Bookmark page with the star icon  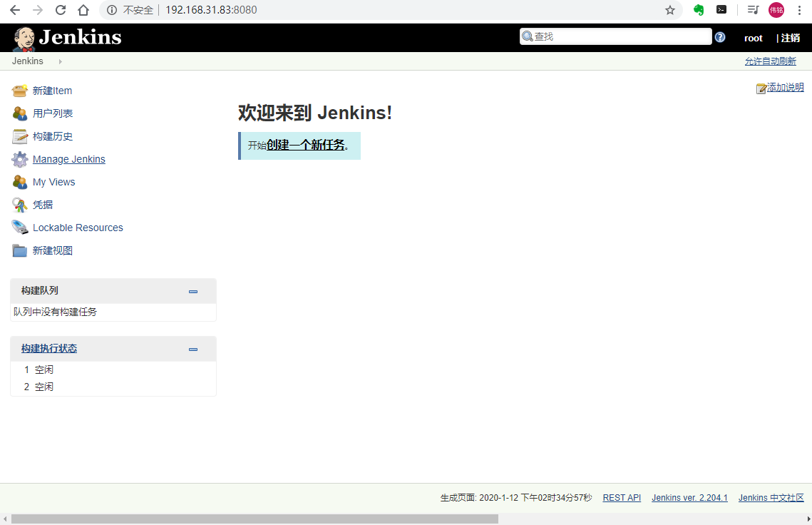[670, 10]
